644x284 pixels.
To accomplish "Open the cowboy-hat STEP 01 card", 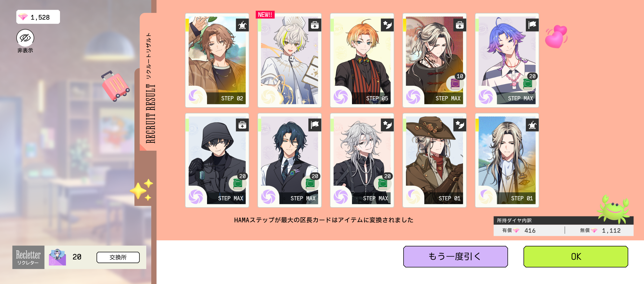I will tap(434, 160).
